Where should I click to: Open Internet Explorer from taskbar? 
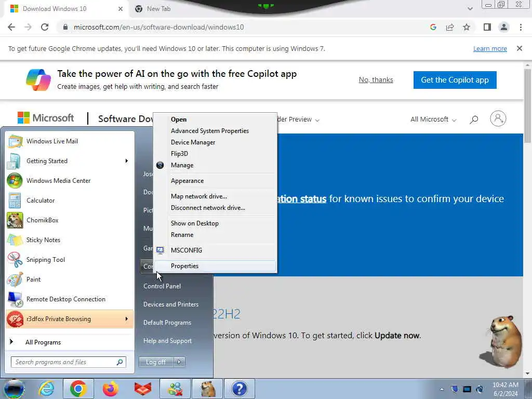pos(46,389)
